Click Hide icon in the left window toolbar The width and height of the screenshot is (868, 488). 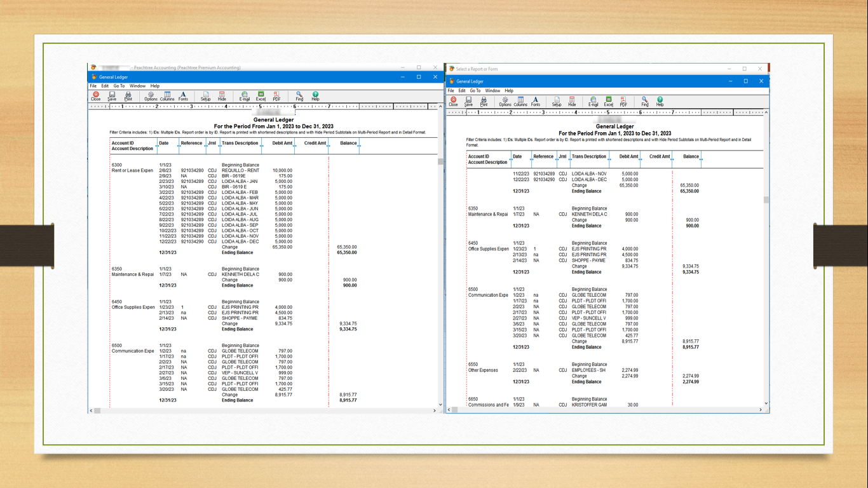pos(222,96)
